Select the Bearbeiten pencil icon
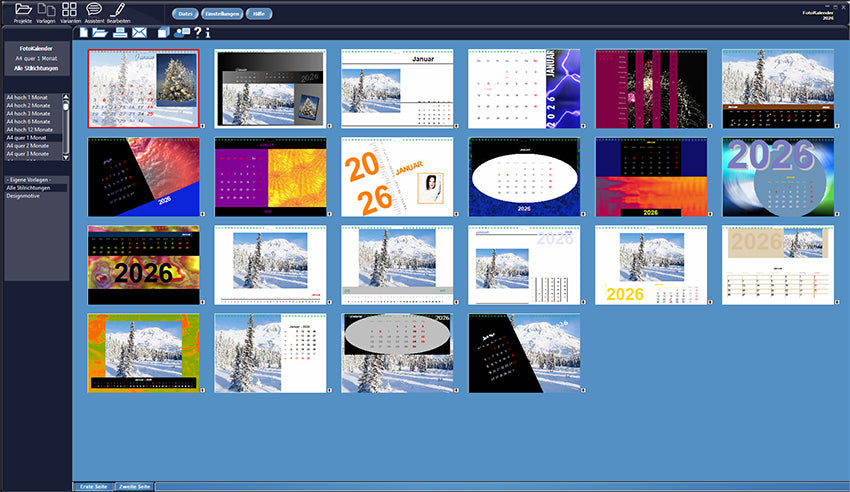 click(120, 10)
